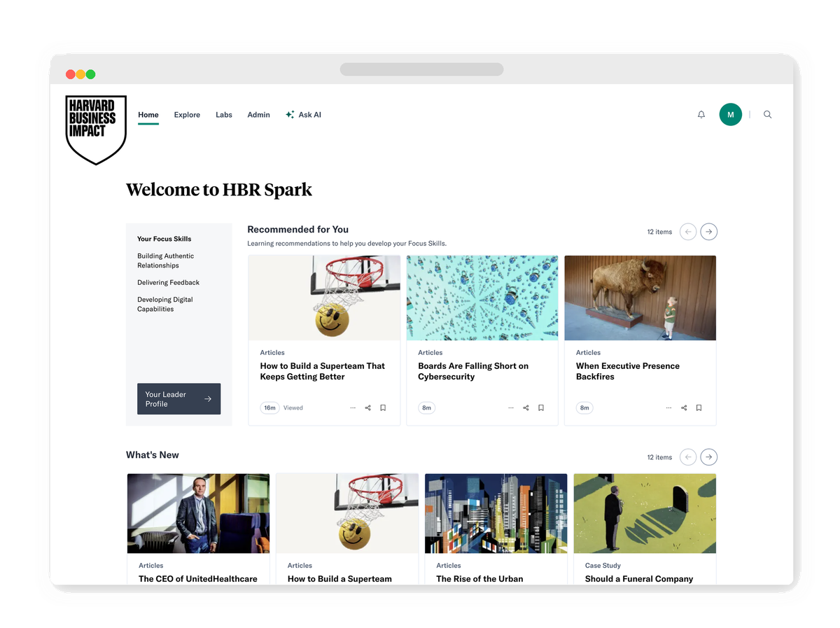Viewport: 840px width, 628px height.
Task: Click the Case Study label
Action: pyautogui.click(x=603, y=565)
